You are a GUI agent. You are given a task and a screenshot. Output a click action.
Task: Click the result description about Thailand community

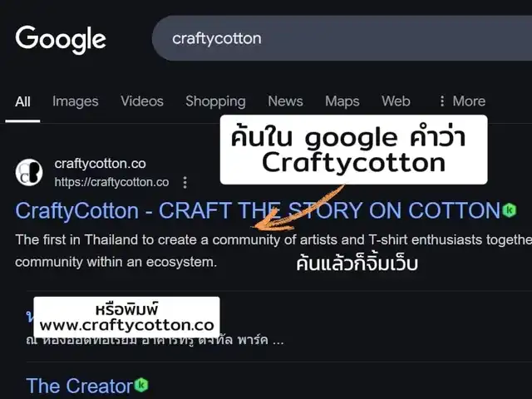click(273, 251)
